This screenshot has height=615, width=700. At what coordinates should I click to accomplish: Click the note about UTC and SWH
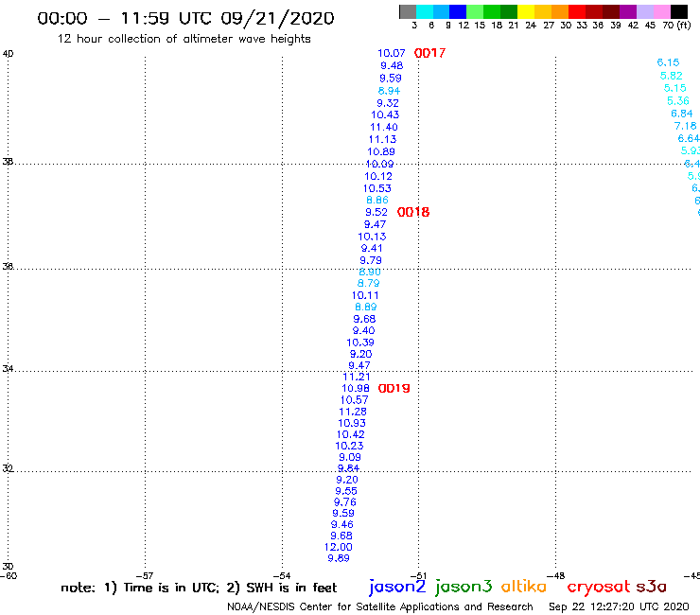click(x=199, y=588)
